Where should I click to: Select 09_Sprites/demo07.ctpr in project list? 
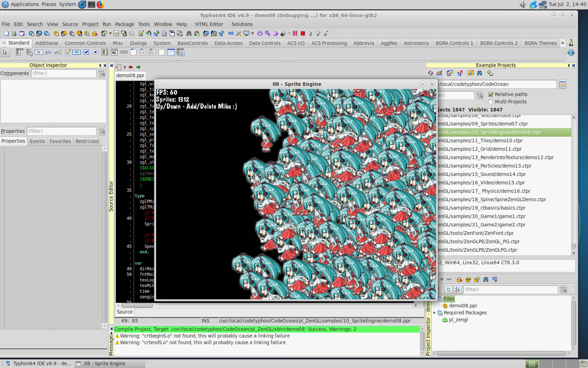(x=504, y=124)
